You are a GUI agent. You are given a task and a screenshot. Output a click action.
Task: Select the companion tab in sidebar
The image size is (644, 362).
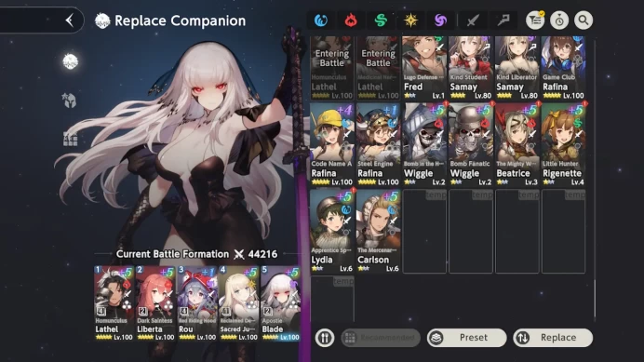click(70, 61)
